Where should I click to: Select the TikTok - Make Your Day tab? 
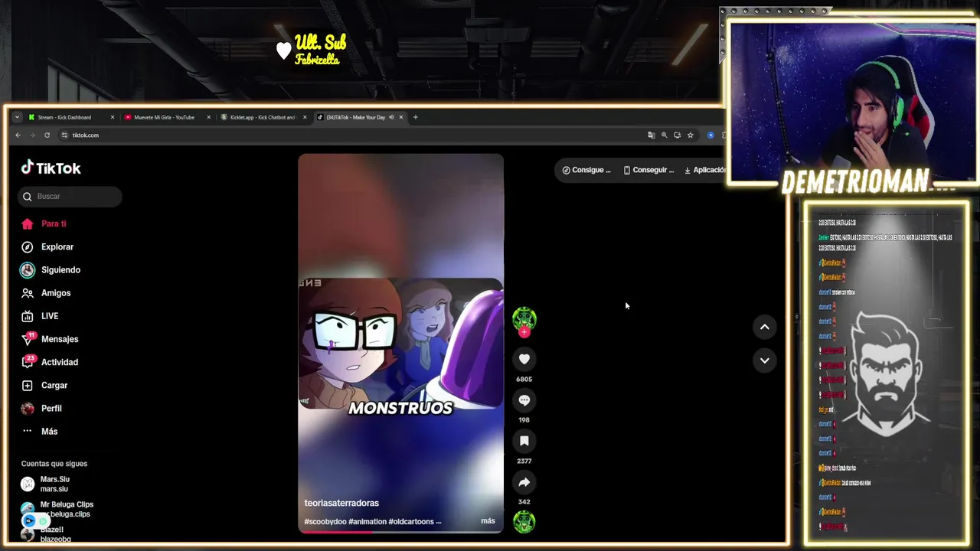[x=355, y=117]
